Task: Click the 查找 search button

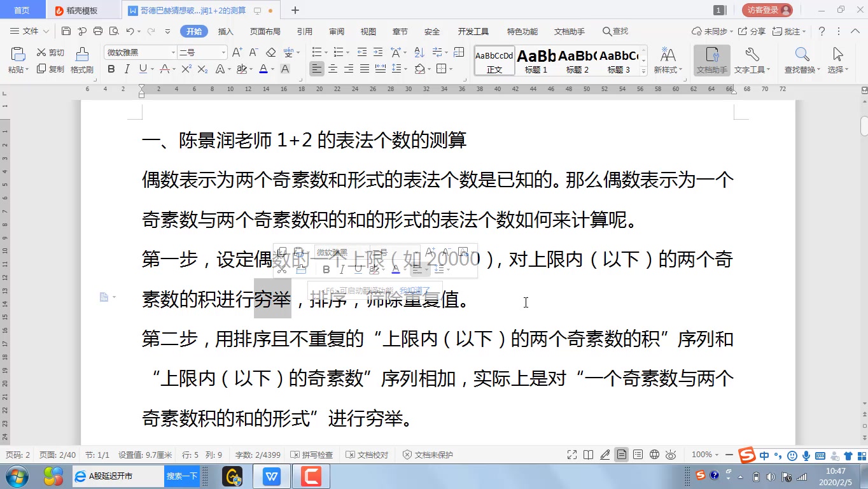Action: (x=615, y=31)
